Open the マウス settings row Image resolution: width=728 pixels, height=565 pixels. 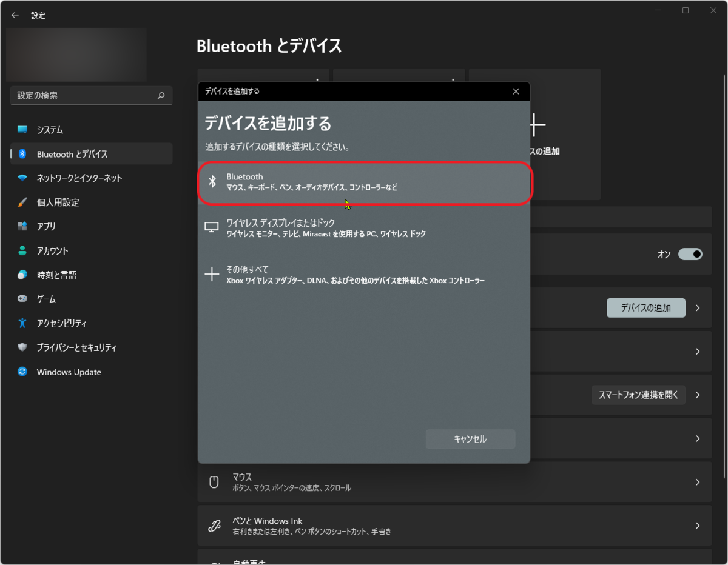[x=454, y=482]
